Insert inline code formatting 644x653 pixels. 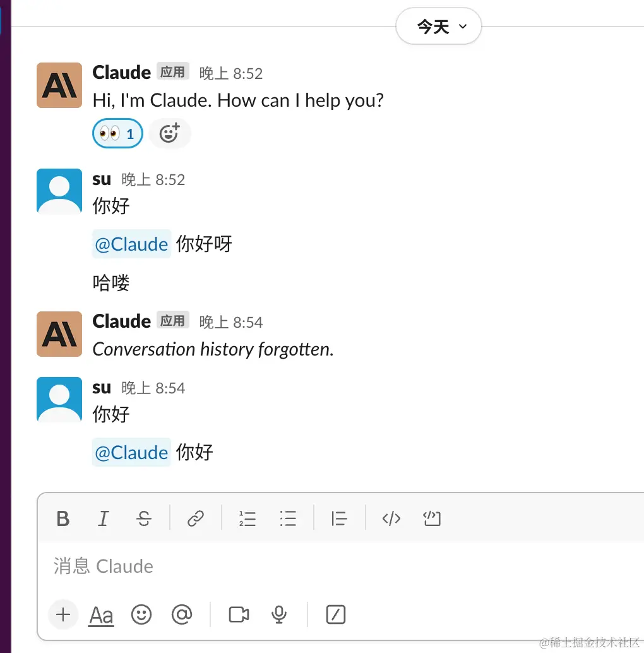click(391, 518)
